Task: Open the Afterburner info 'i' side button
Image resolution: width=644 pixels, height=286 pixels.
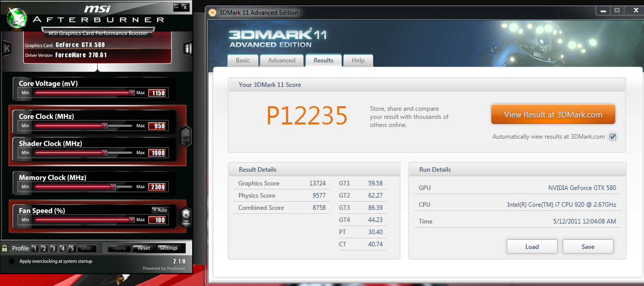Action: click(x=188, y=48)
